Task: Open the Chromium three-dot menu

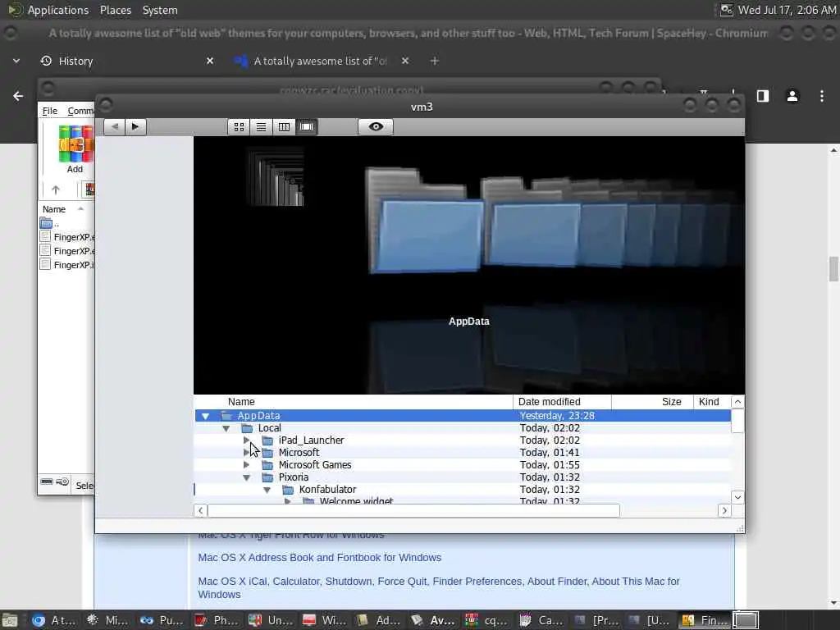Action: point(822,96)
